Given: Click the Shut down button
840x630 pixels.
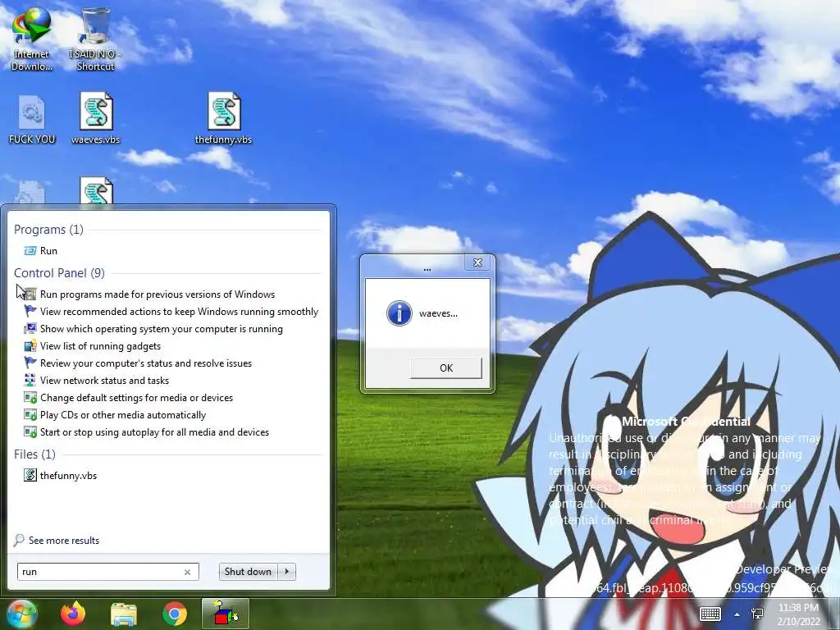Looking at the screenshot, I should [x=248, y=572].
